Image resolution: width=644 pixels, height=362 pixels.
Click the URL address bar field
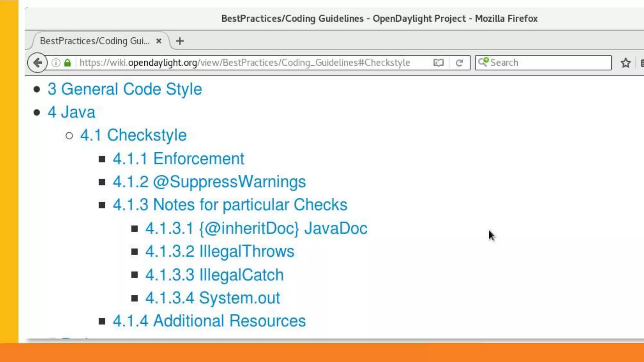pyautogui.click(x=245, y=63)
